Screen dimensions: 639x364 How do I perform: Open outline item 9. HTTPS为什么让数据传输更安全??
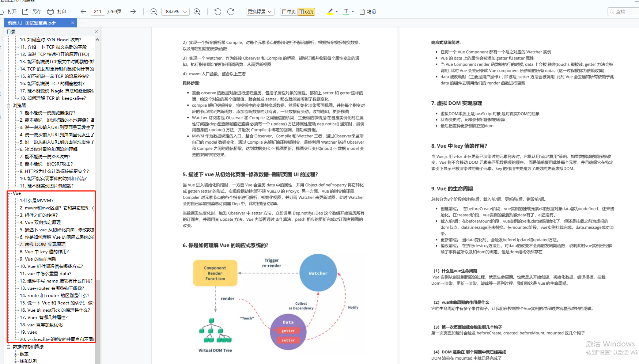pos(54,171)
